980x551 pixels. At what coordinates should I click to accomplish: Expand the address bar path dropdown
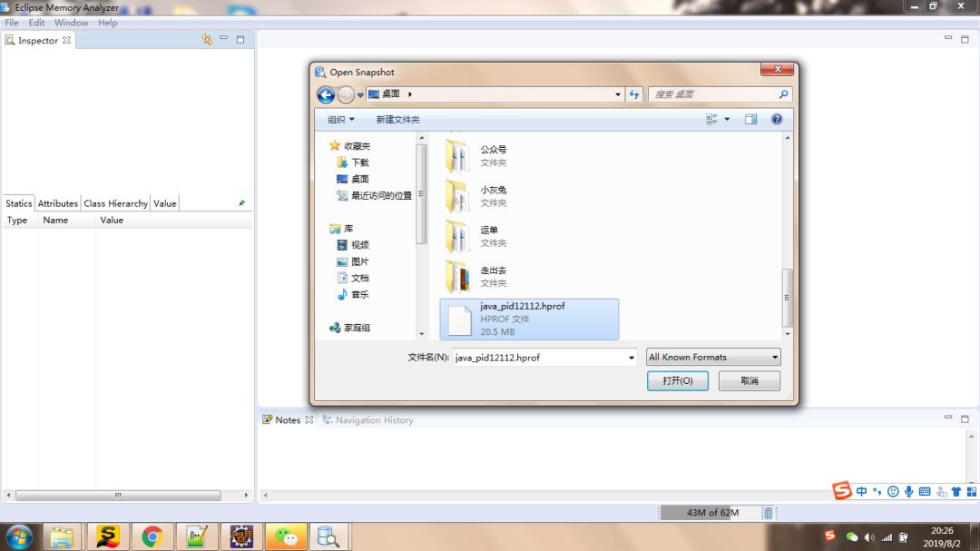pyautogui.click(x=618, y=94)
